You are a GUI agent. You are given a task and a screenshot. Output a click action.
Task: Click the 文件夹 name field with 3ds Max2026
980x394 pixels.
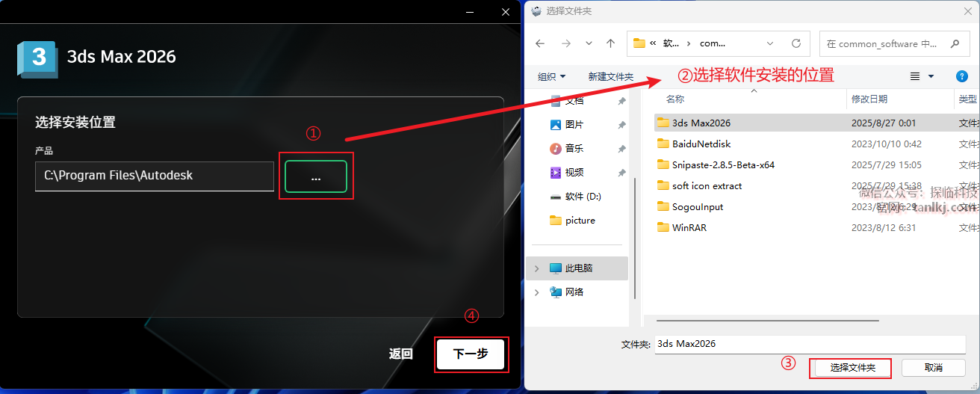(x=810, y=344)
